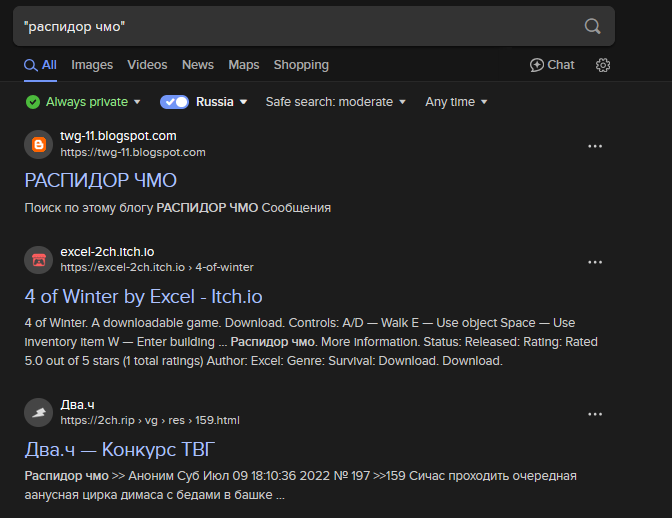Open the 4 of Winter by Excel link
Viewport: 672px width, 518px height.
(x=144, y=296)
